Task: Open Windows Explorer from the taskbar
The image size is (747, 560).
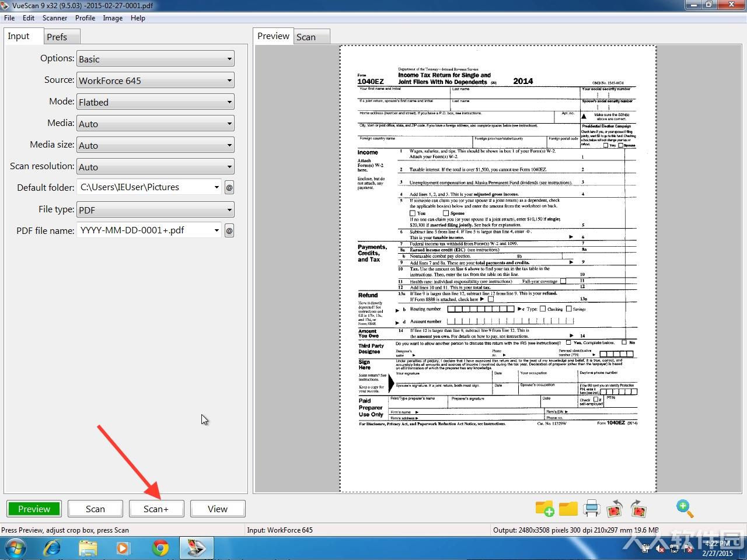Action: pyautogui.click(x=88, y=548)
